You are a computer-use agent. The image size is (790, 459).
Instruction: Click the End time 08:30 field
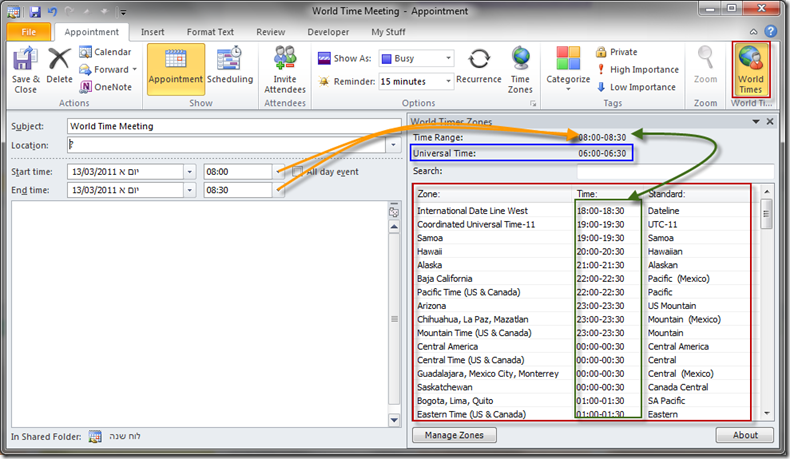(x=238, y=190)
